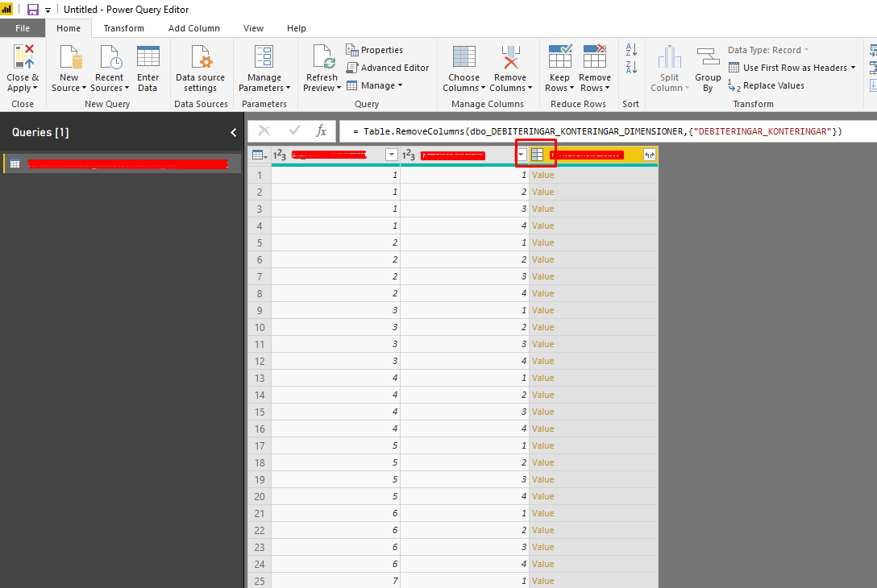Click the 123 type icon of the first column
The image size is (877, 588).
[280, 155]
